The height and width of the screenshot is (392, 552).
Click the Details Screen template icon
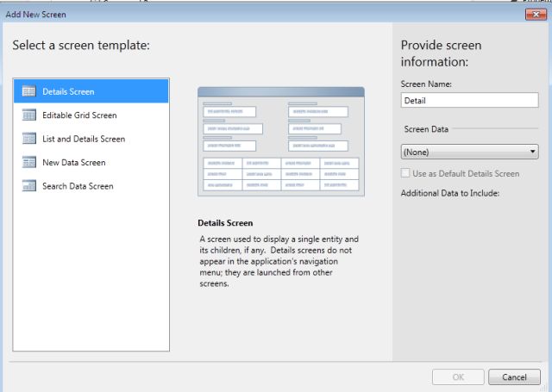tap(28, 91)
